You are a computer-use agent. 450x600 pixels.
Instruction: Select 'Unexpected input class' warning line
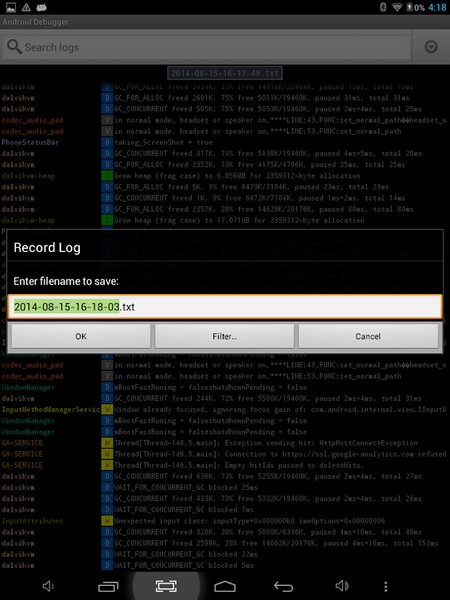[249, 521]
